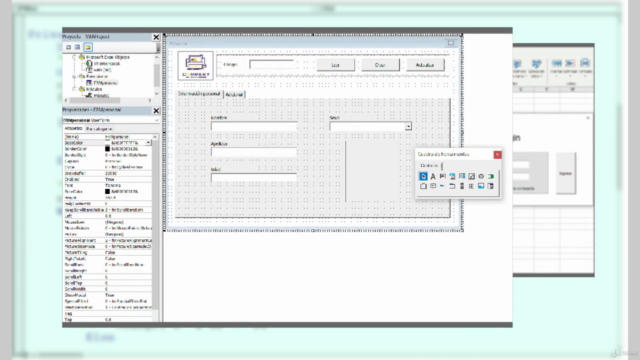The image size is (640, 360).
Task: Close the toolbox window
Action: pos(497,155)
